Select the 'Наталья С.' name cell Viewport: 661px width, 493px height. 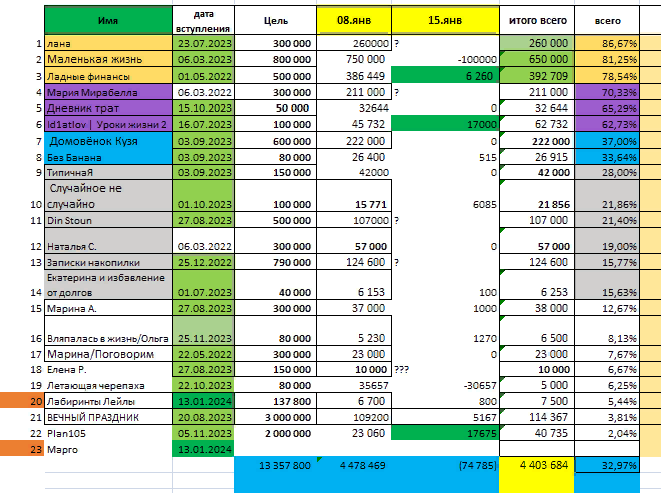coord(108,241)
